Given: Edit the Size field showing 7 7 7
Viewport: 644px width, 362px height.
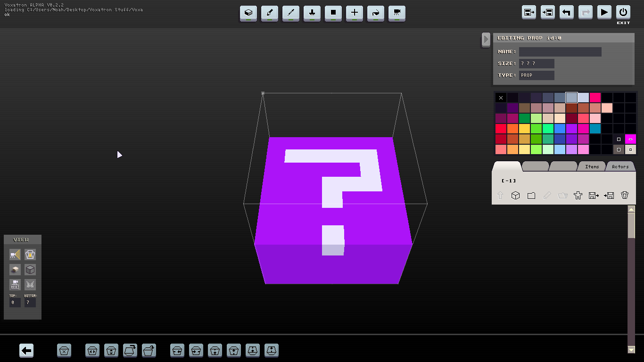Looking at the screenshot, I should tap(537, 63).
